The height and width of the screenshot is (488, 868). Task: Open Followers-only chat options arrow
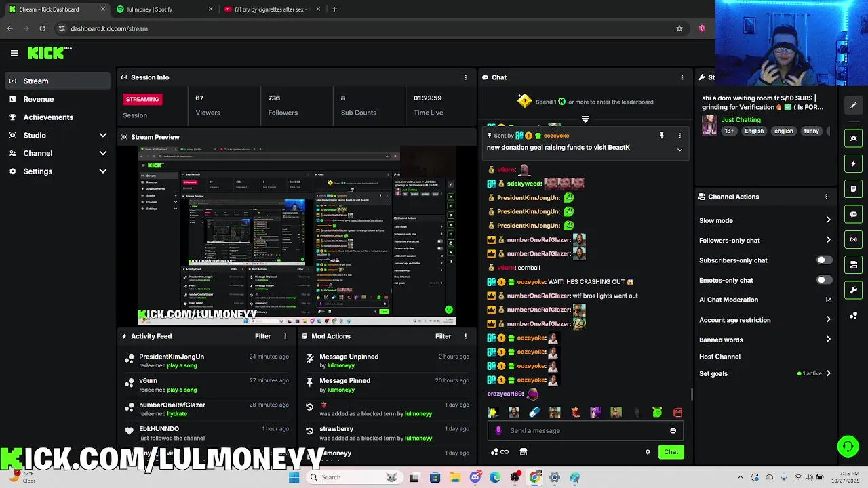tap(828, 240)
